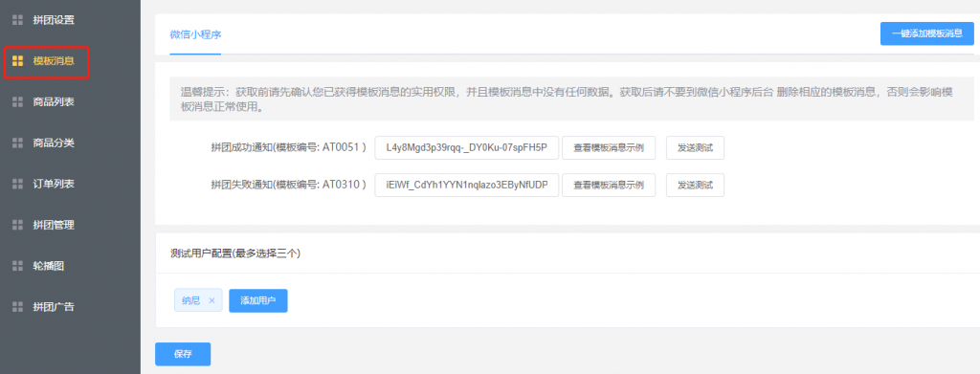This screenshot has height=374, width=980.
Task: Click 发送测试 for 拼团成功通知
Action: point(695,148)
